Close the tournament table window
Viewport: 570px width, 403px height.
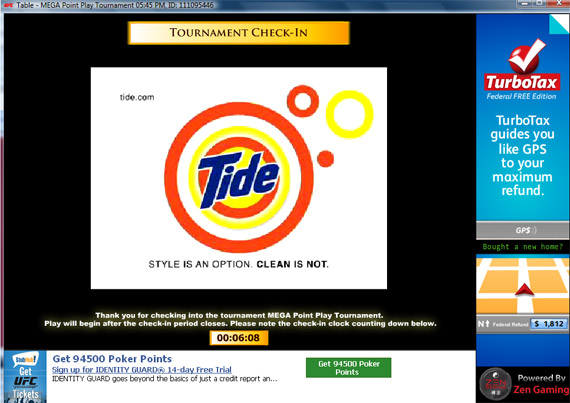pyautogui.click(x=560, y=3)
